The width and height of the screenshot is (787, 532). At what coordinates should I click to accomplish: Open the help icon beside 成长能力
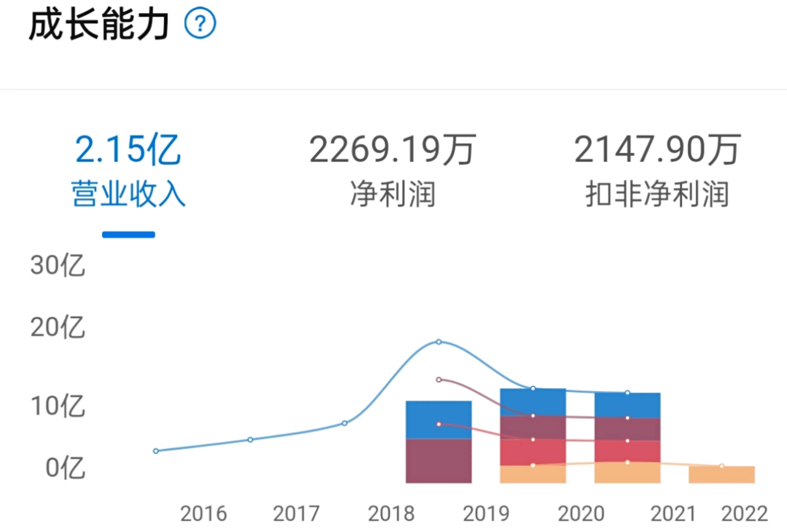(200, 23)
